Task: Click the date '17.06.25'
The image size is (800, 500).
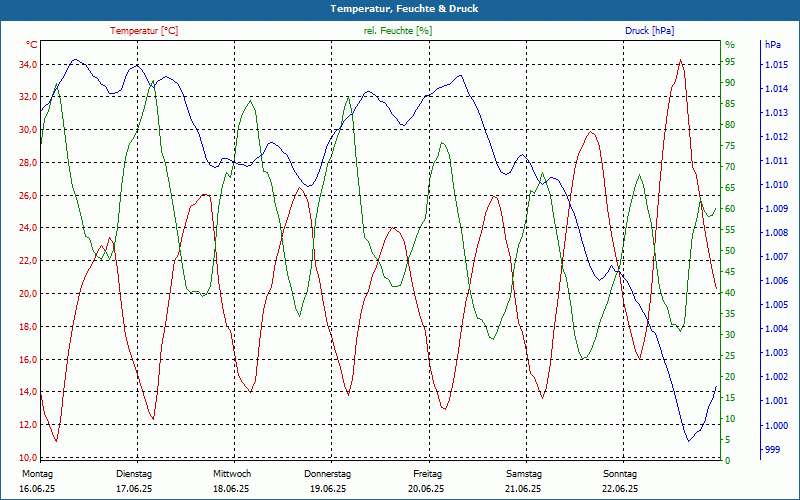Action: pos(134,489)
